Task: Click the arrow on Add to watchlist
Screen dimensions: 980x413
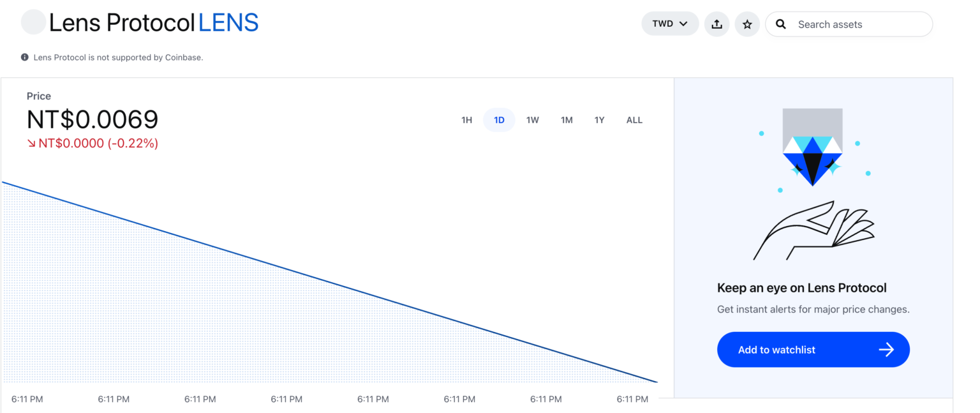Action: pyautogui.click(x=886, y=349)
